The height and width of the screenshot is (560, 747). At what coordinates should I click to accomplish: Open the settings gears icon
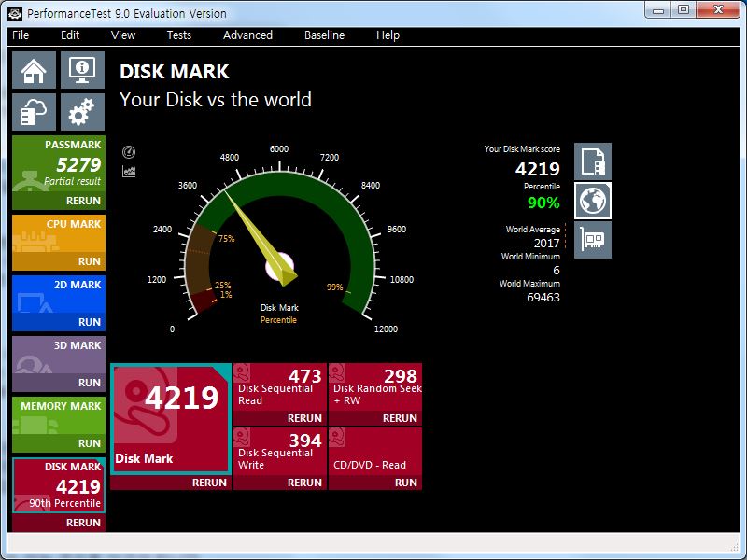[82, 112]
